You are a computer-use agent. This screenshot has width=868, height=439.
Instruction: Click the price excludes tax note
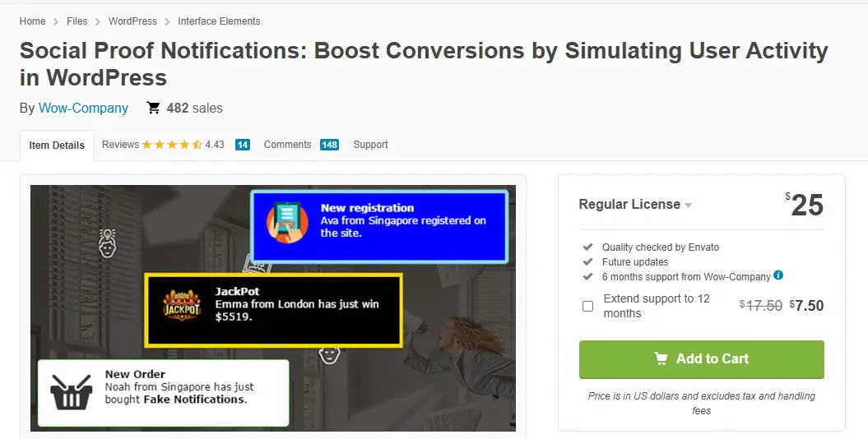[701, 403]
